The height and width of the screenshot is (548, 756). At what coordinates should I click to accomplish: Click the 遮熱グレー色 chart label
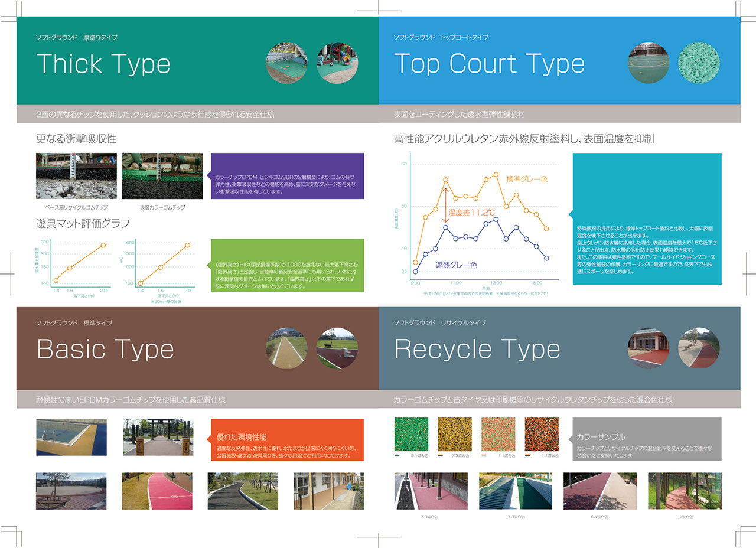coord(456,265)
